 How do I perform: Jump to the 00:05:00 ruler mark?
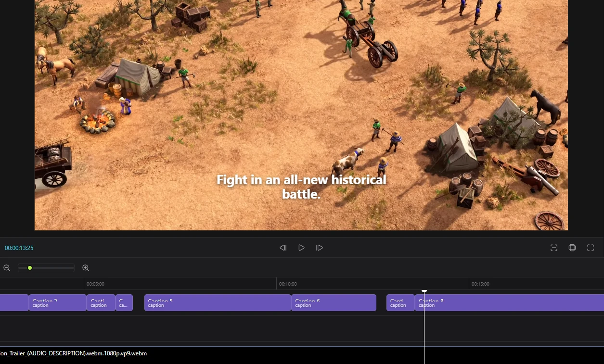point(95,284)
